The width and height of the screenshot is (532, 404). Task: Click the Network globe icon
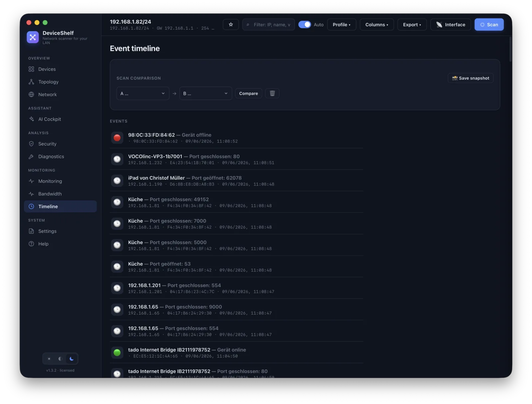pos(31,94)
